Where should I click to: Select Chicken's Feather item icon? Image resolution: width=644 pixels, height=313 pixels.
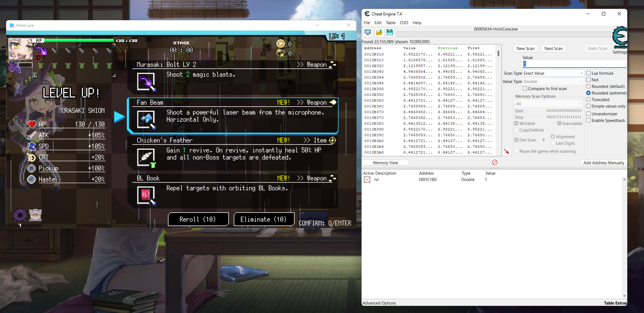[146, 158]
